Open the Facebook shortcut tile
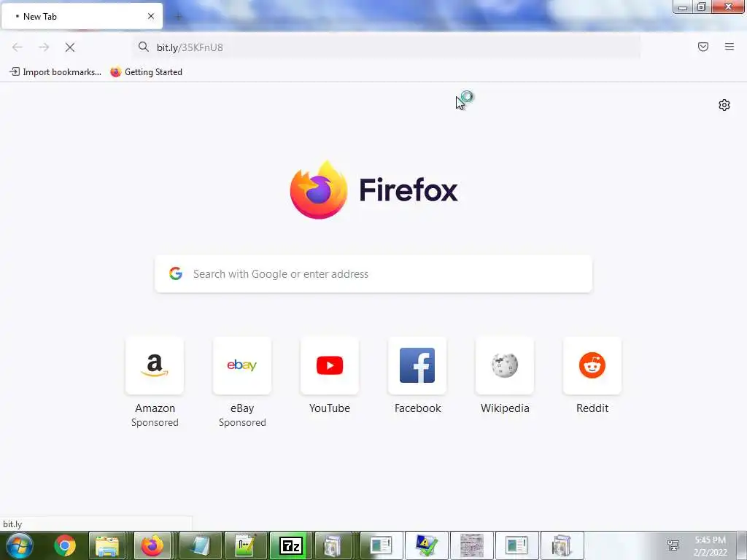Screen dimensions: 747x560 pyautogui.click(x=417, y=366)
